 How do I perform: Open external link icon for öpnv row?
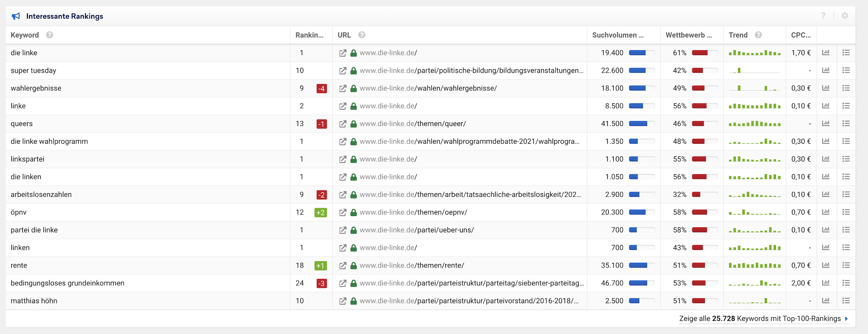342,212
